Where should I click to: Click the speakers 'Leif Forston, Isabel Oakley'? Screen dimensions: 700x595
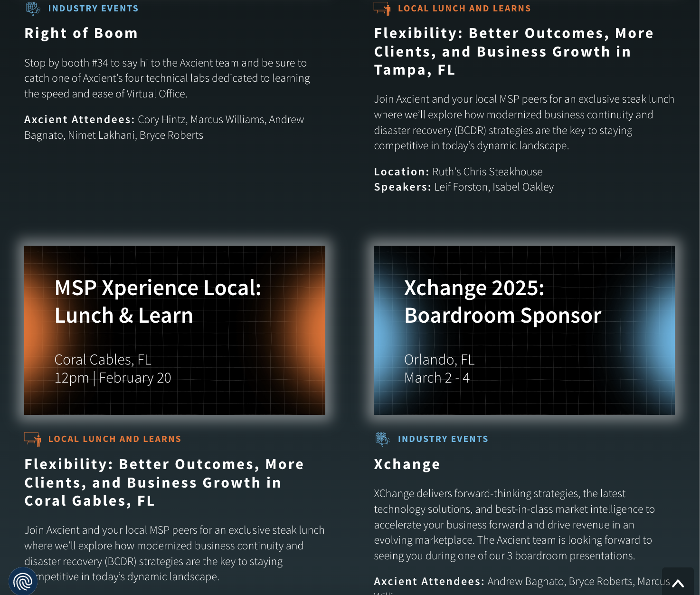494,187
